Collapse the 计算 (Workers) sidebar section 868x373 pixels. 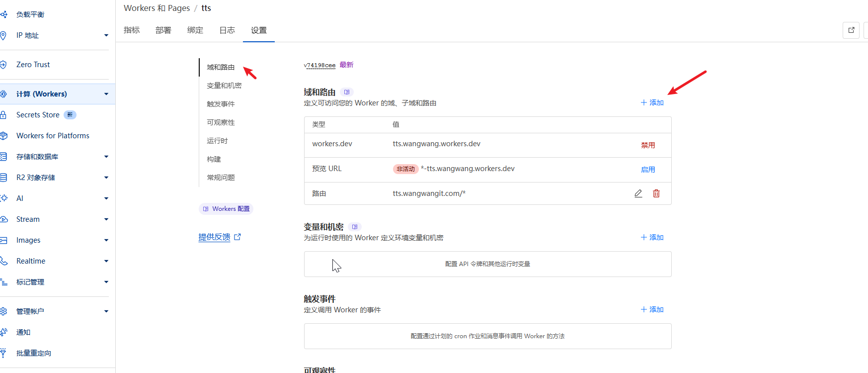pyautogui.click(x=106, y=94)
